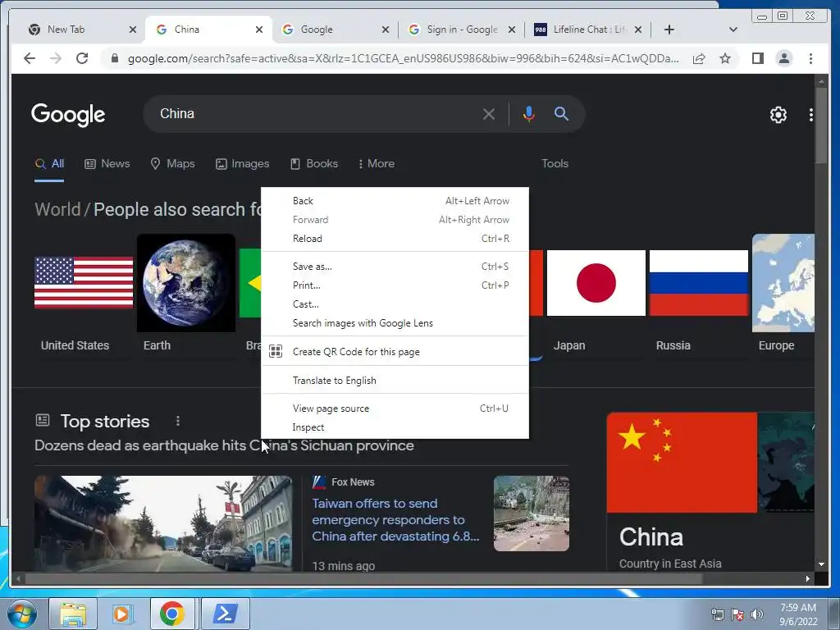The height and width of the screenshot is (630, 840).
Task: Click the share page icon in address bar
Action: (699, 58)
